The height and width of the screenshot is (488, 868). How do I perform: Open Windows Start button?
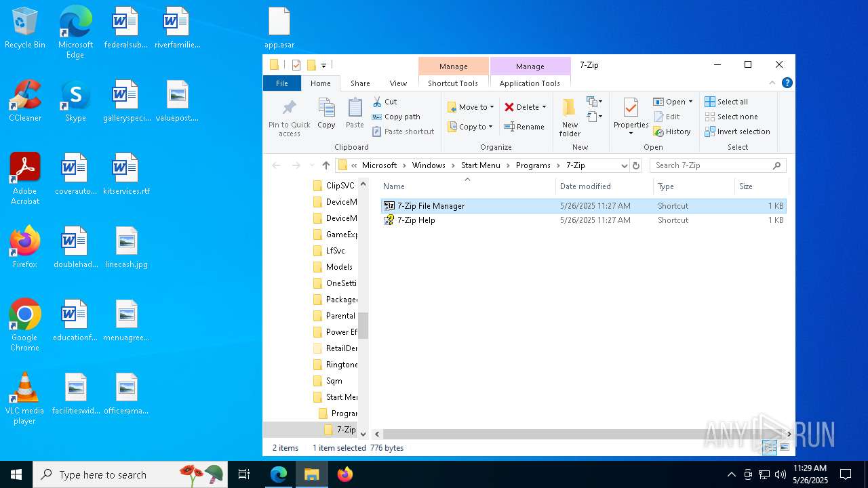pyautogui.click(x=16, y=474)
